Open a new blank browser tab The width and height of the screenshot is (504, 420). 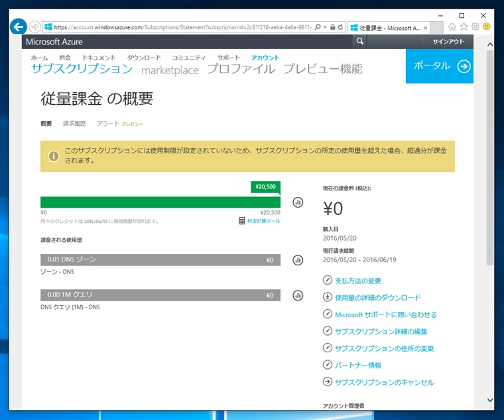(436, 28)
